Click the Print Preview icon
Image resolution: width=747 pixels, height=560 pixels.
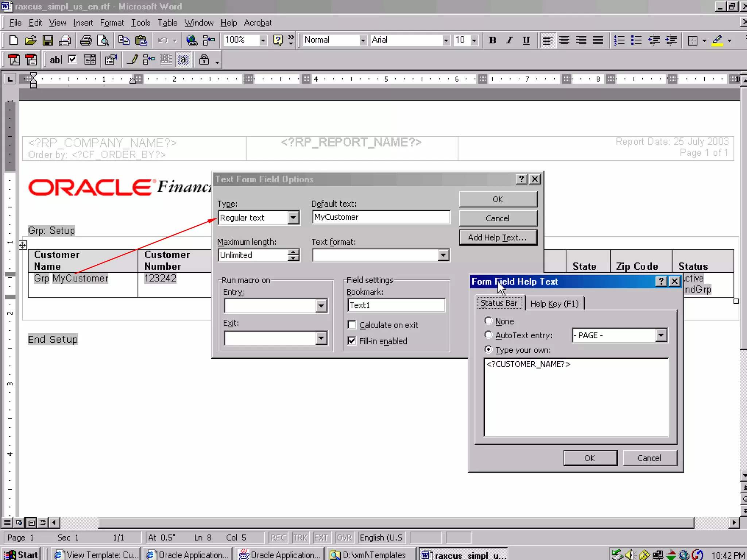104,40
